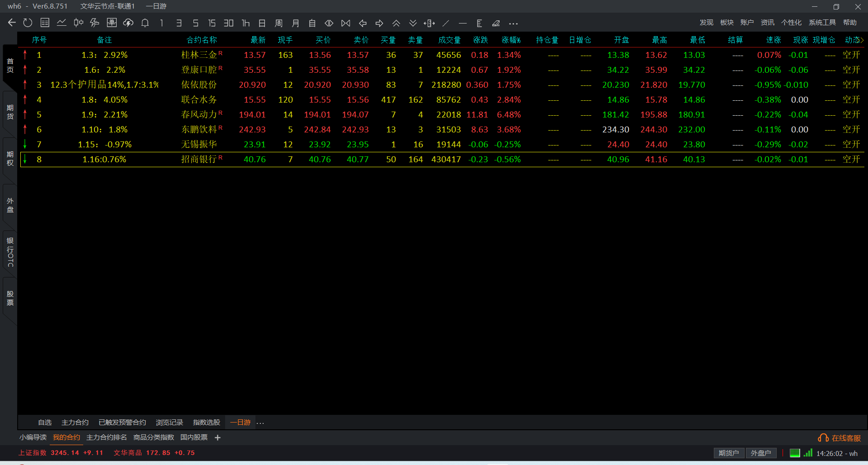This screenshot has width=868, height=465.
Task: Select the weekly (周) period icon
Action: [x=279, y=23]
